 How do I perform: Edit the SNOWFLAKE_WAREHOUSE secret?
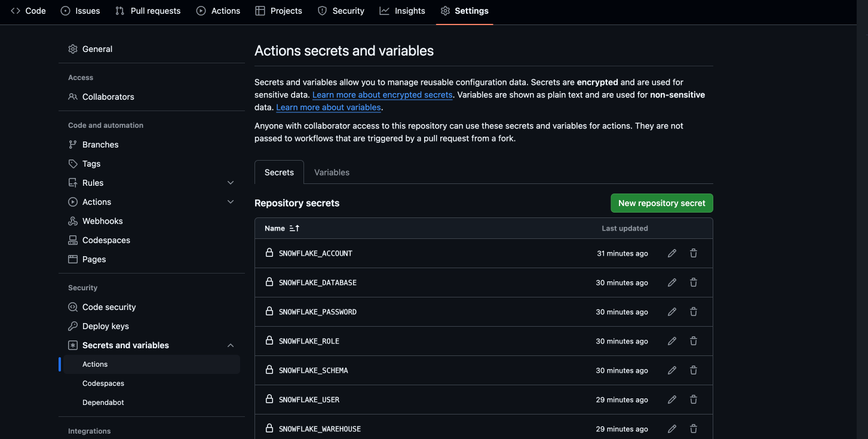(x=671, y=428)
